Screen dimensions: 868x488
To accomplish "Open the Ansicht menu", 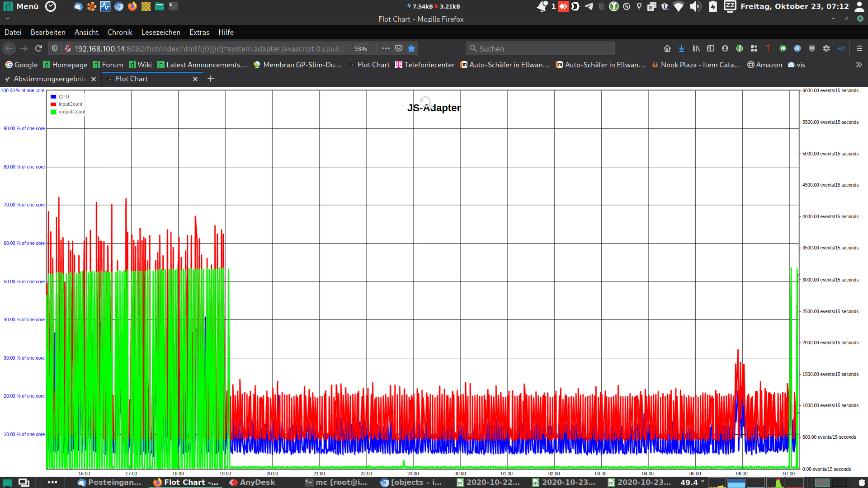I will coord(86,32).
